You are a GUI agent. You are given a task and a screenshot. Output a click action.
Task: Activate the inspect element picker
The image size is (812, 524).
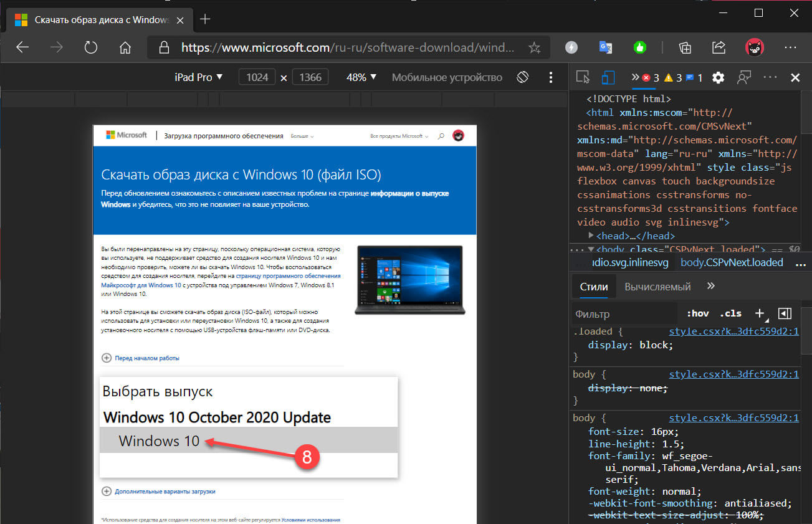pyautogui.click(x=583, y=77)
